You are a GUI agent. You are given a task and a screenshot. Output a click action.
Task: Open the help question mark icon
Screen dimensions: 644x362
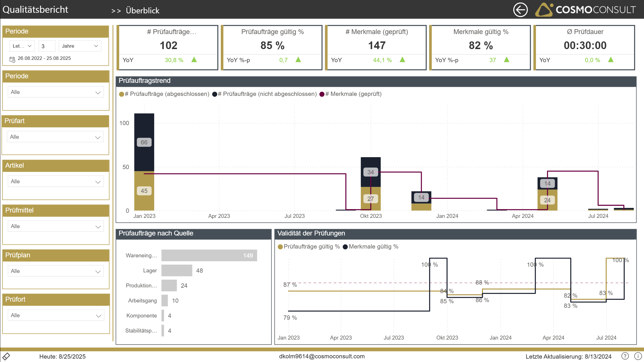tap(625, 356)
